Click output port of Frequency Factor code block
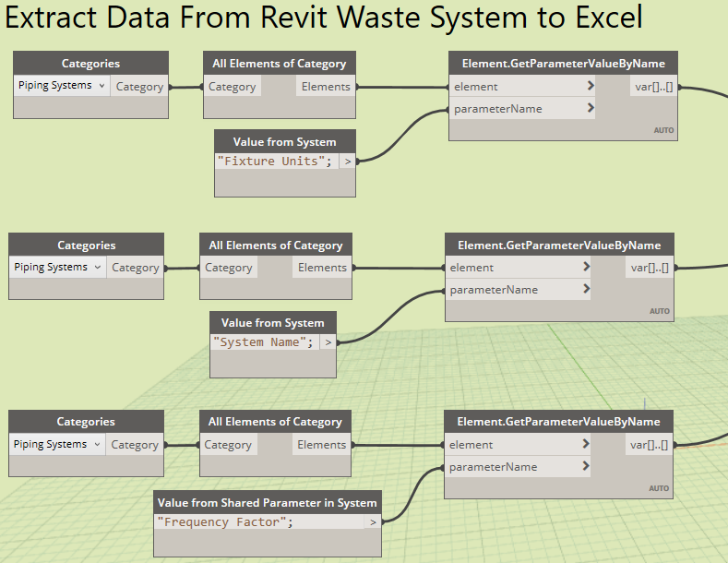The width and height of the screenshot is (728, 563). point(373,522)
